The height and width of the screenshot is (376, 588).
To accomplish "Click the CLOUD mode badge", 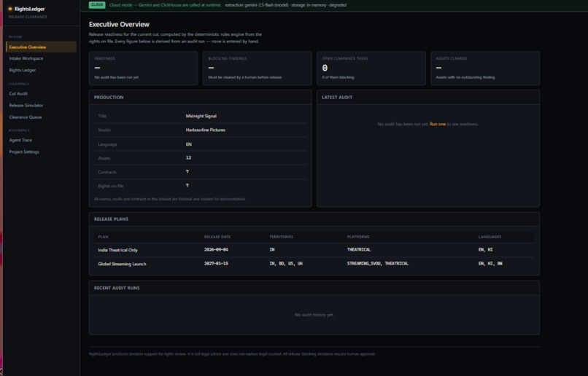I will click(97, 5).
